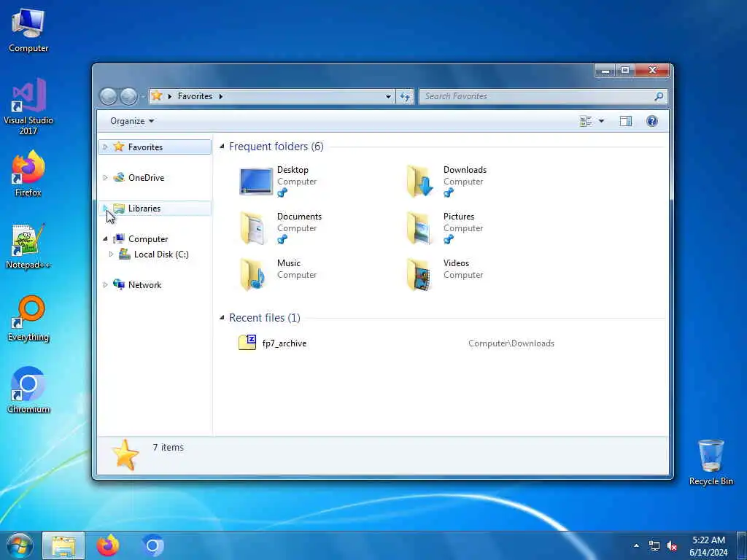The width and height of the screenshot is (747, 560).
Task: Click the Change your view icon
Action: pos(586,121)
